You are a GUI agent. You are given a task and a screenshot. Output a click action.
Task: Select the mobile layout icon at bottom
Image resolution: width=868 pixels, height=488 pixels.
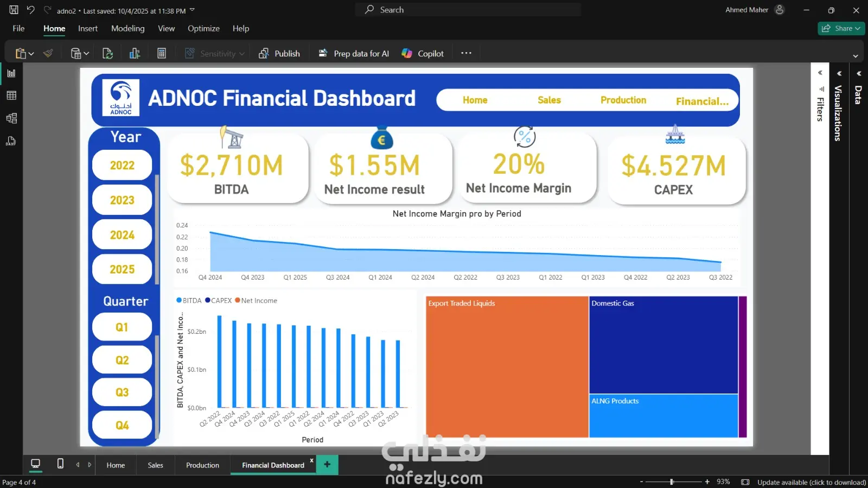click(x=60, y=464)
